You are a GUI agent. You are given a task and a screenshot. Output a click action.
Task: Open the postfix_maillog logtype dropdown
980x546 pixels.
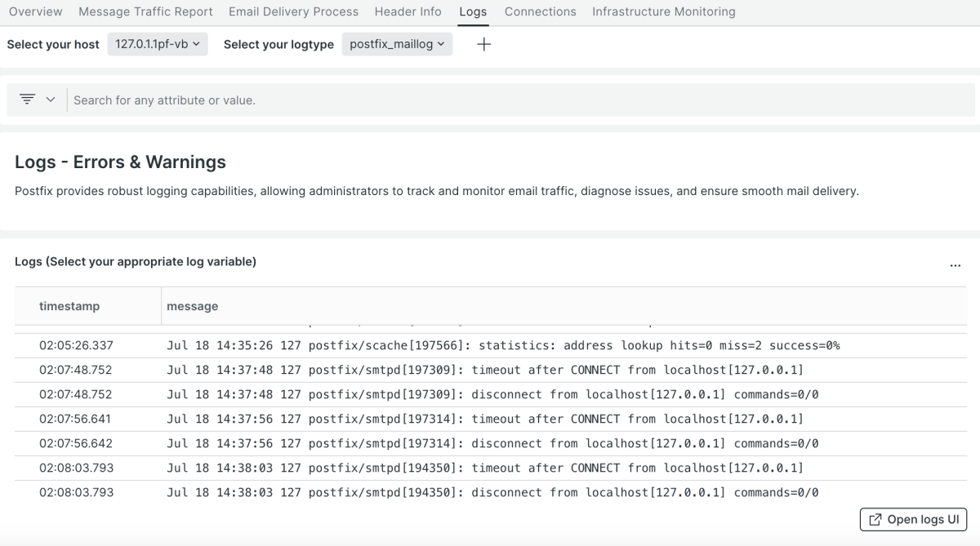coord(397,45)
